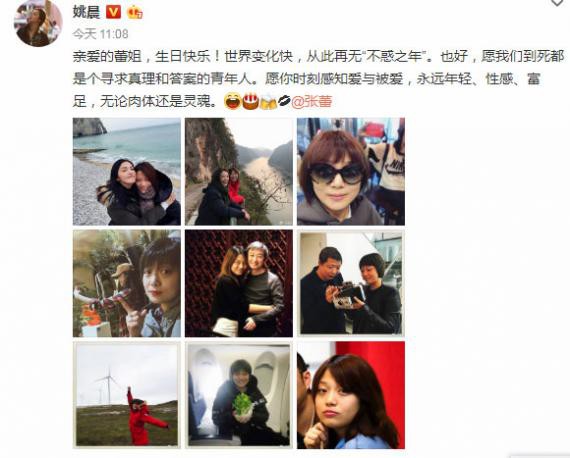Open the red background pouting woman photo

pyautogui.click(x=351, y=395)
